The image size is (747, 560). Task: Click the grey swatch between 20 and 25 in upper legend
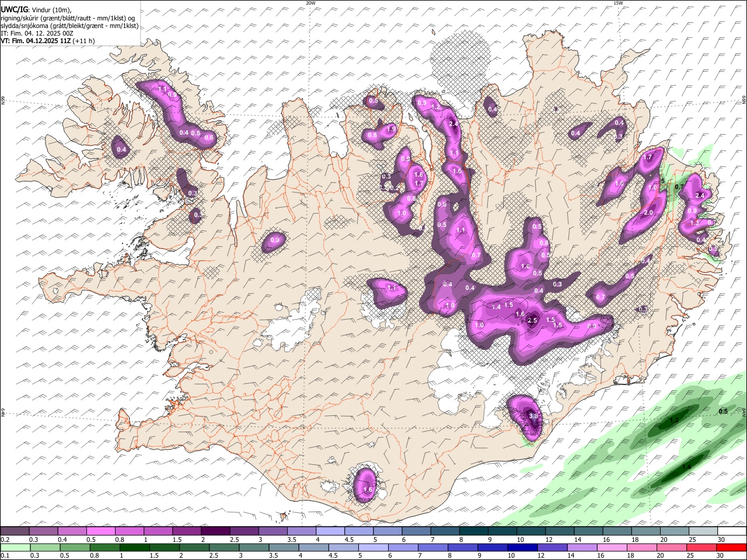coord(674,531)
